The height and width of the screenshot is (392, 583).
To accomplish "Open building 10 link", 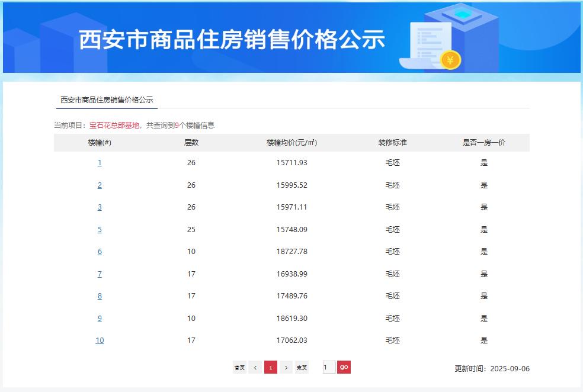I will 100,340.
